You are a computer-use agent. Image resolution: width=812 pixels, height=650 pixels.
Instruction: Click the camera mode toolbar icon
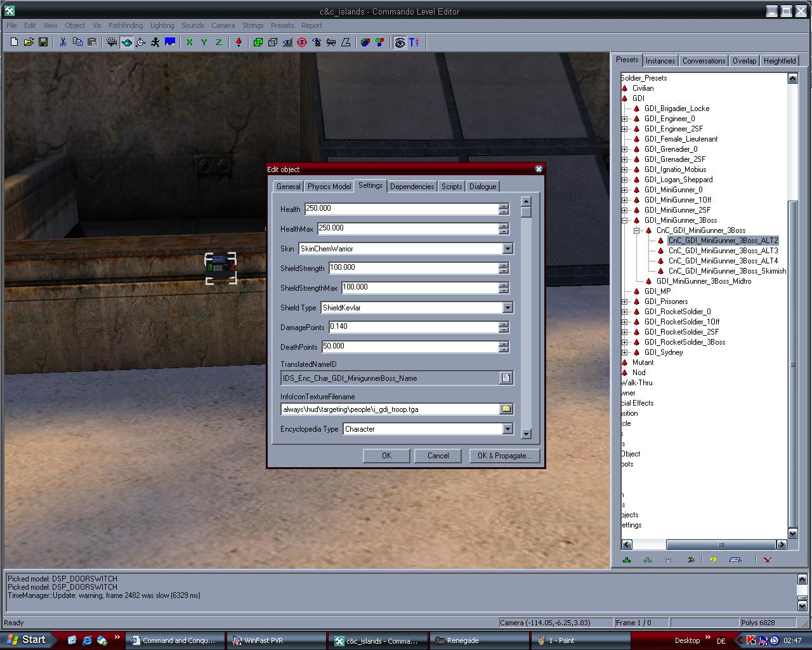click(x=112, y=43)
